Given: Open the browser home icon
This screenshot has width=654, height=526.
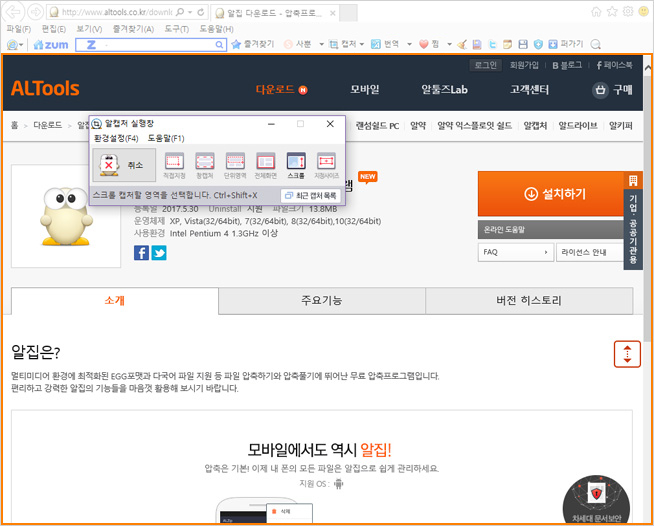Looking at the screenshot, I should click(x=596, y=12).
